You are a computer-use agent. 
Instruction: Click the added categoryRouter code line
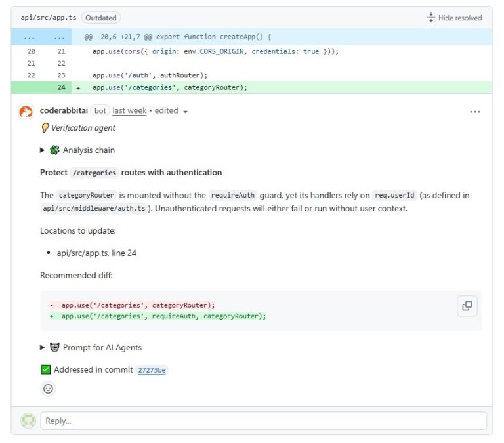[170, 87]
